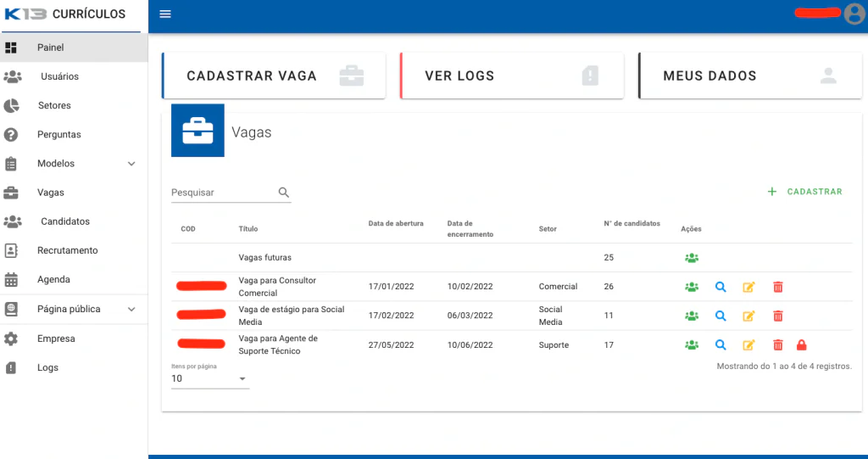Click the Vagas briefcase icon in the sidebar
The image size is (868, 459).
click(x=11, y=193)
